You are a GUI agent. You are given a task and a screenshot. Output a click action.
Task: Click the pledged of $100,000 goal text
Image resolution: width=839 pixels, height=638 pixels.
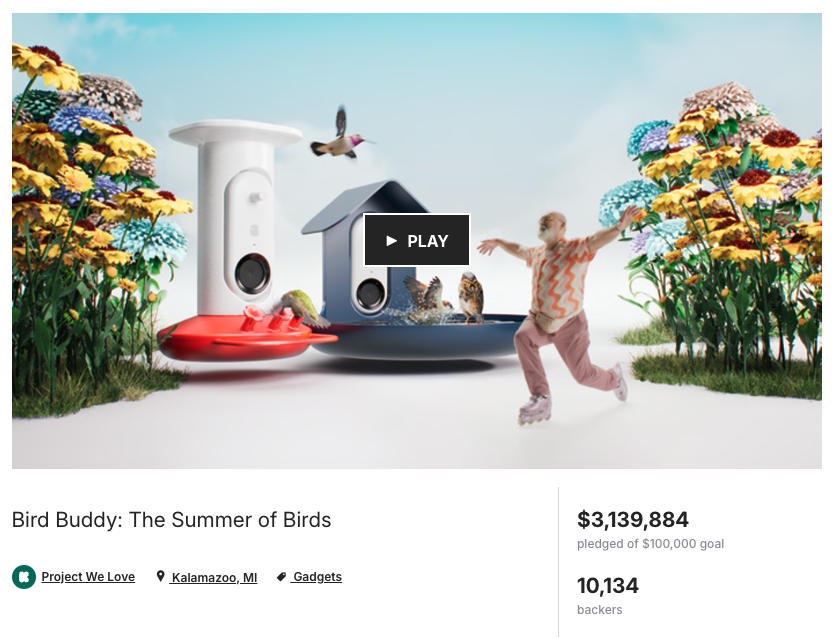650,544
